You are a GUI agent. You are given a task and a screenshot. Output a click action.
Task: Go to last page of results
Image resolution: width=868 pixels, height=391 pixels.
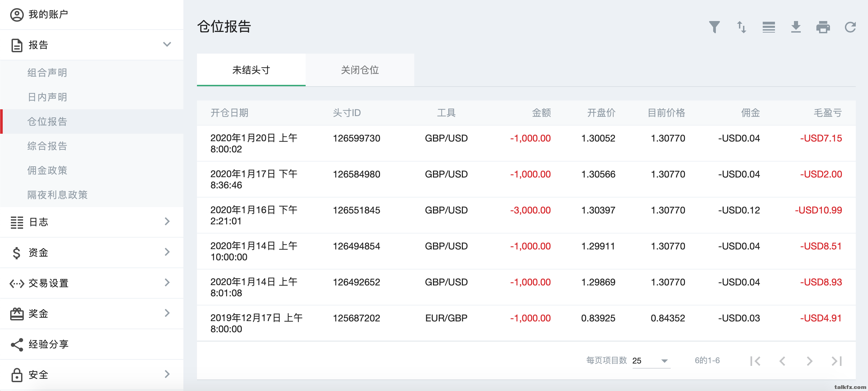click(x=836, y=361)
